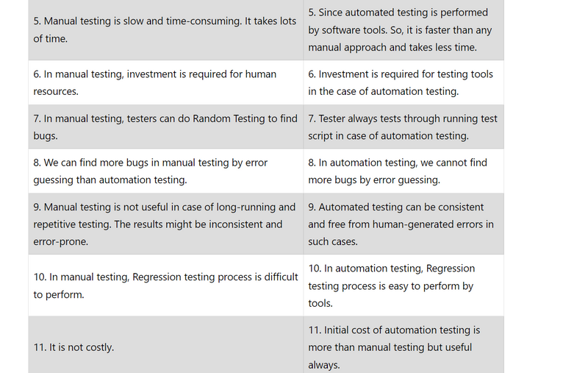The height and width of the screenshot is (373, 588).
Task: Click the manual testing slow and time-consuming cell
Action: 165,29
